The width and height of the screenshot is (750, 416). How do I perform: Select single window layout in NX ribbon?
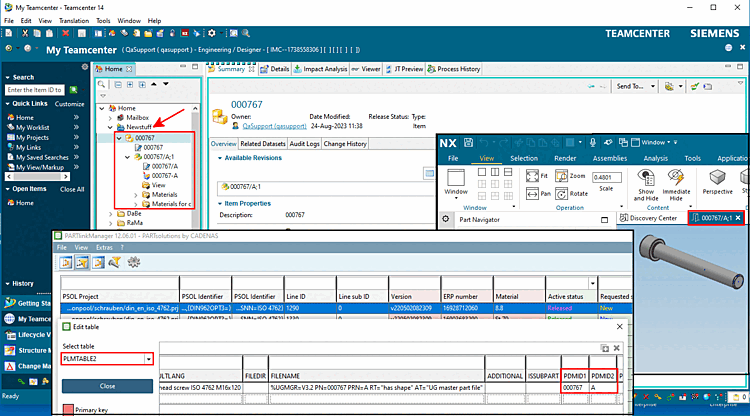[x=482, y=172]
